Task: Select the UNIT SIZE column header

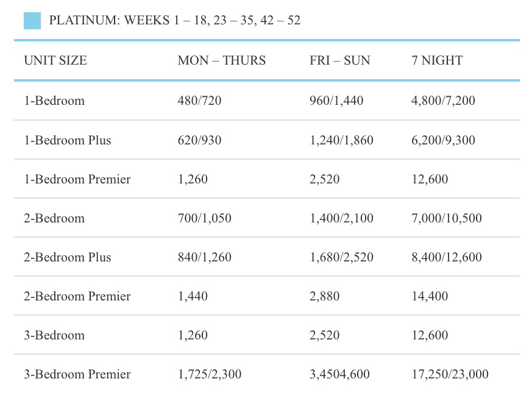Action: pyautogui.click(x=55, y=60)
